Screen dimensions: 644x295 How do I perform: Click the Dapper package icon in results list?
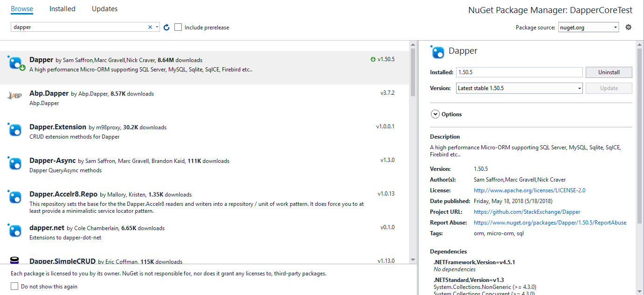coord(16,62)
